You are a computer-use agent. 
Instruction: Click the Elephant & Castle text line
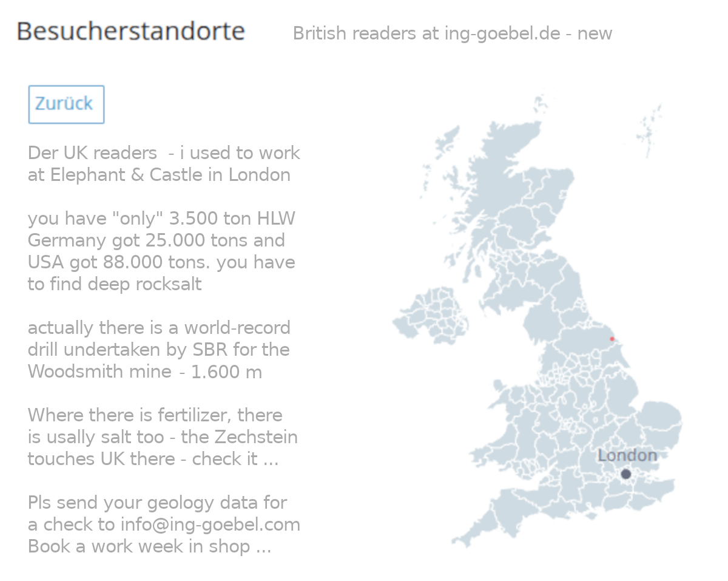click(159, 175)
